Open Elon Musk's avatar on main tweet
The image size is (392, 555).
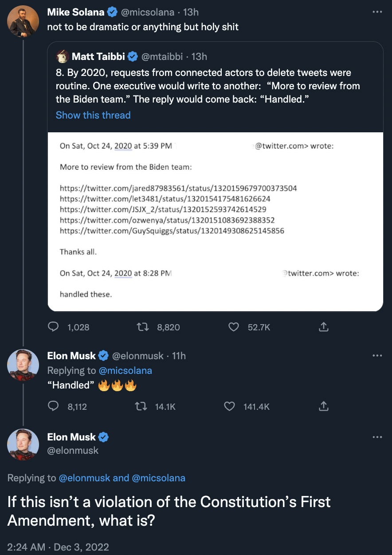[23, 444]
